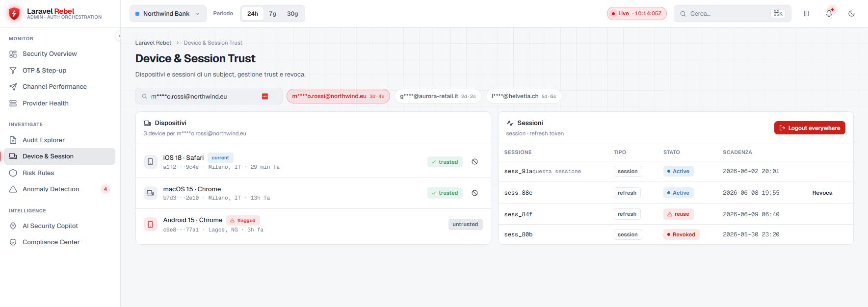Click the flagged badge on Android 15

243,221
